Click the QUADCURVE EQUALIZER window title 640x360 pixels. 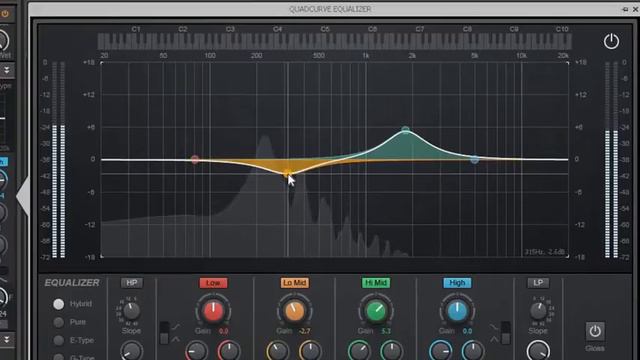point(330,9)
